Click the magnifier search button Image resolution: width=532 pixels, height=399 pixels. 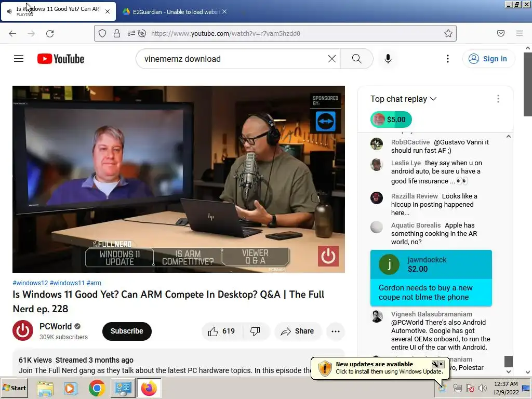coord(356,59)
